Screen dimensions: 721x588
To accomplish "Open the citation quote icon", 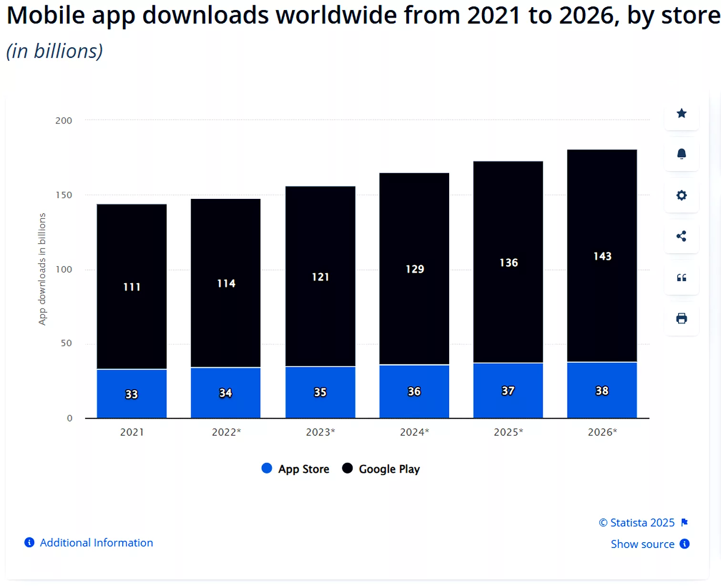I will pyautogui.click(x=681, y=278).
